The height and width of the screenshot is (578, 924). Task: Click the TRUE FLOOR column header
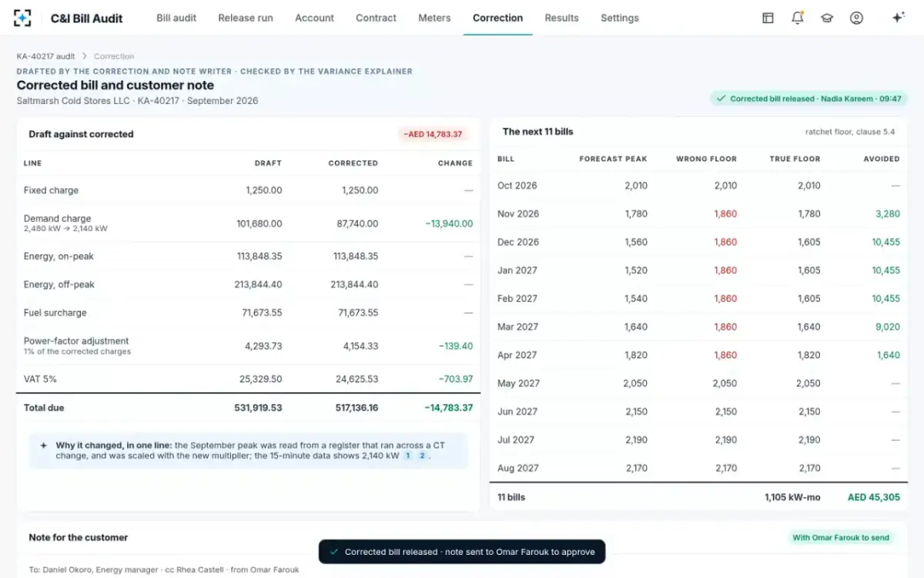(x=795, y=159)
